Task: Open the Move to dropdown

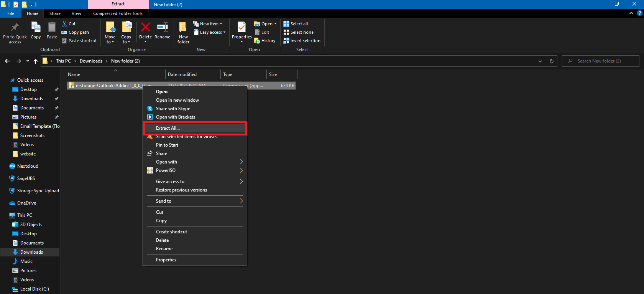Action: coord(110,40)
